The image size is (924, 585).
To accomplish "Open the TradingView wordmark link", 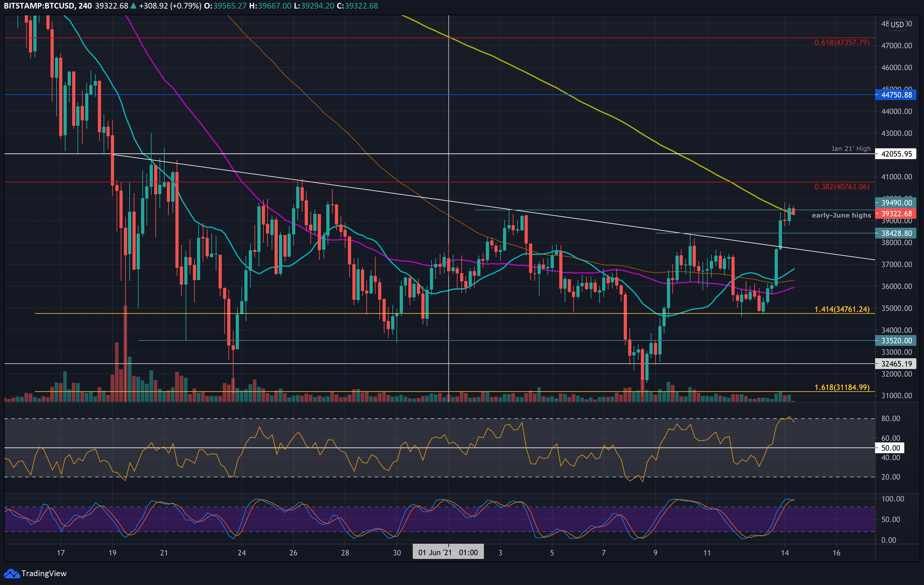I will (44, 574).
